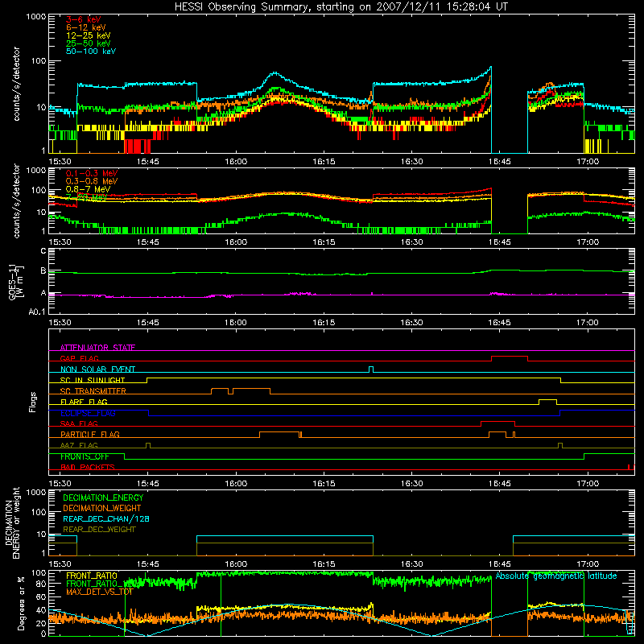Image resolution: width=644 pixels, height=644 pixels.
Task: Select the PARTICLE_FLAG label
Action: point(90,435)
